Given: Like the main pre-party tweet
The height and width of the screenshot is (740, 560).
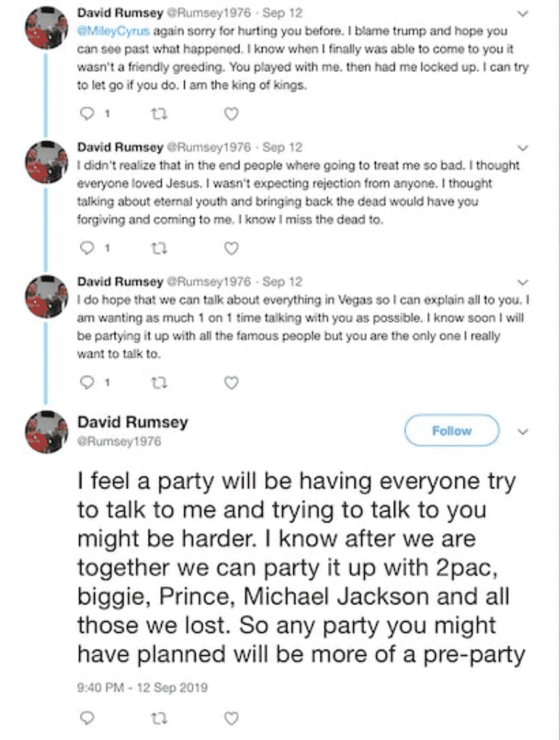Looking at the screenshot, I should click(231, 718).
